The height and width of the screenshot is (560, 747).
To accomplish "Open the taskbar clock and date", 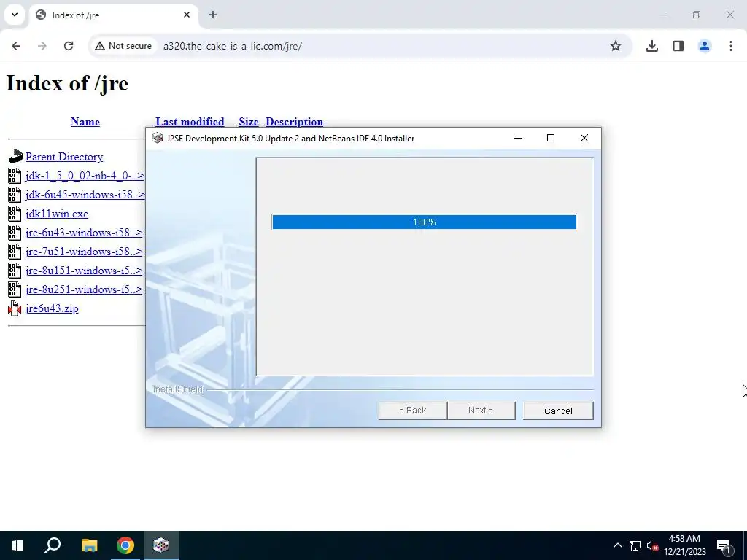I will pos(685,545).
